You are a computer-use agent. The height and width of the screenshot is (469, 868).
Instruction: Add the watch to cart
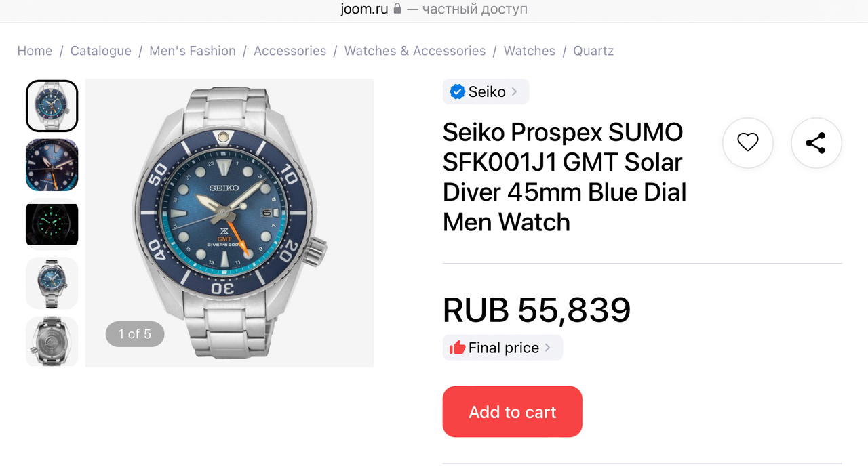[512, 412]
